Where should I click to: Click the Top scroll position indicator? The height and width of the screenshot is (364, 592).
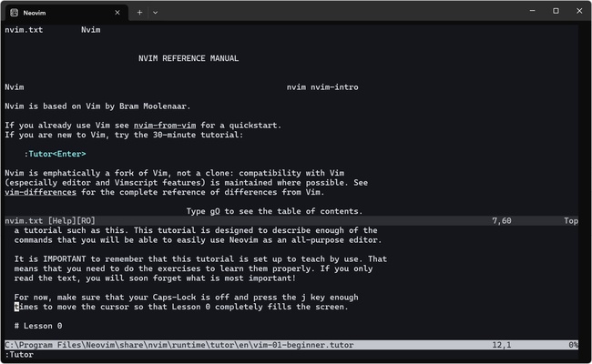571,220
